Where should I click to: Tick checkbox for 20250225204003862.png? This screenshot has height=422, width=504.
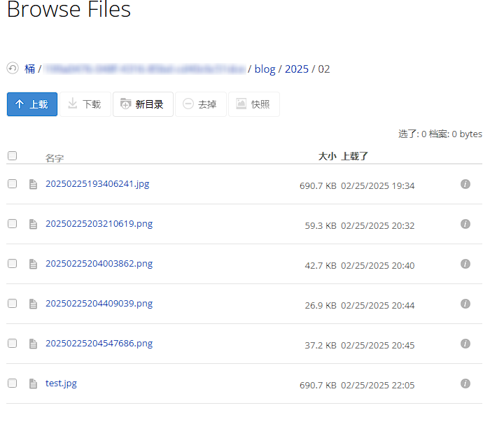click(12, 264)
